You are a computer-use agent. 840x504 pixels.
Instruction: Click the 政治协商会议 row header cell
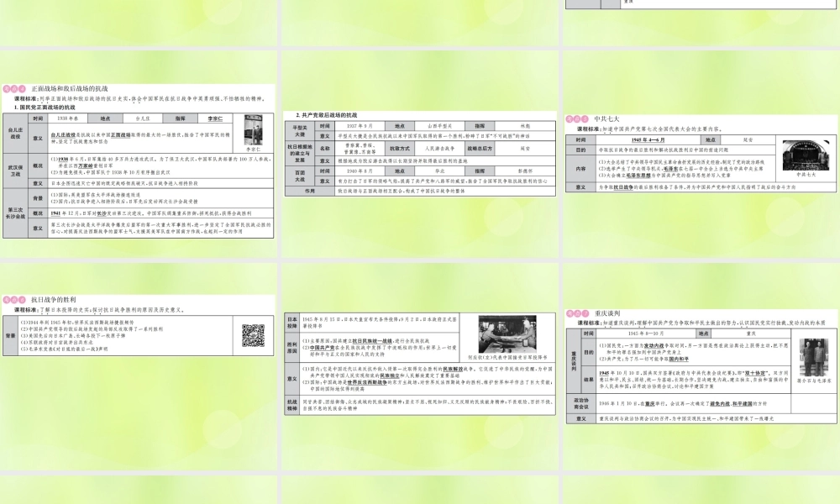581,403
